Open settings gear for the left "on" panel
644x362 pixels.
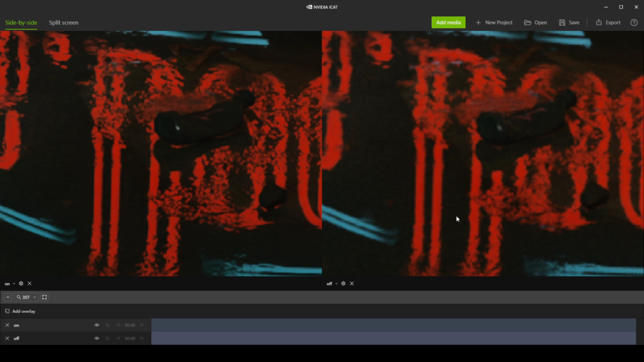[x=21, y=283]
